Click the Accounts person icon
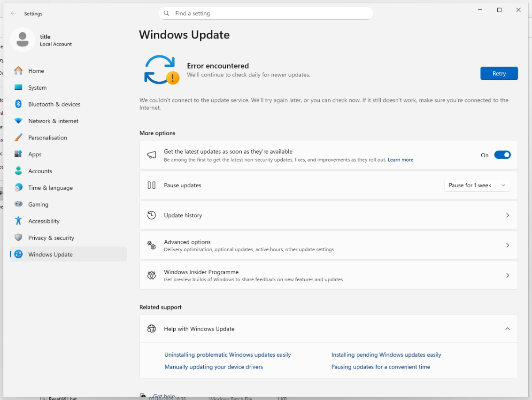This screenshot has height=400, width=532. [18, 170]
